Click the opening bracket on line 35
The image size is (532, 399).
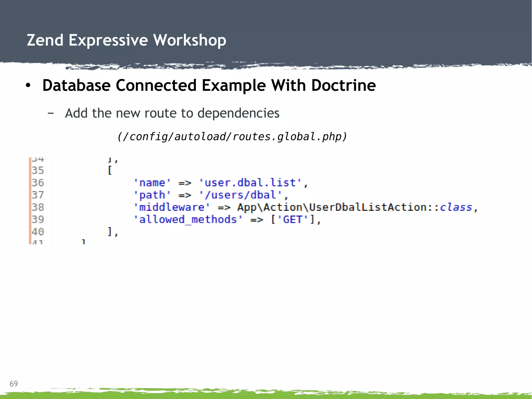[110, 171]
